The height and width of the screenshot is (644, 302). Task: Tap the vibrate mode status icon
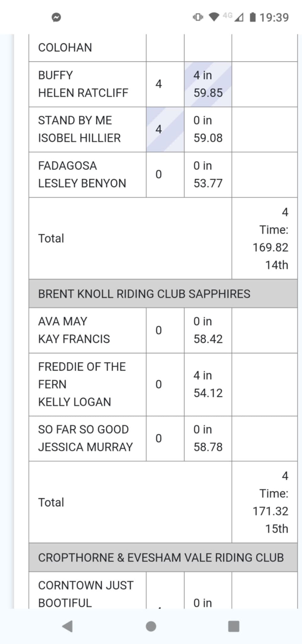(x=198, y=17)
